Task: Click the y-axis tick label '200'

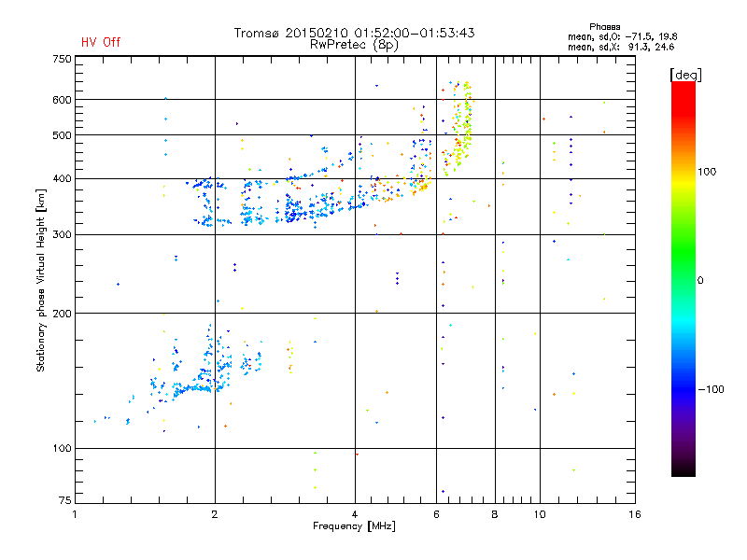Action: [x=62, y=314]
